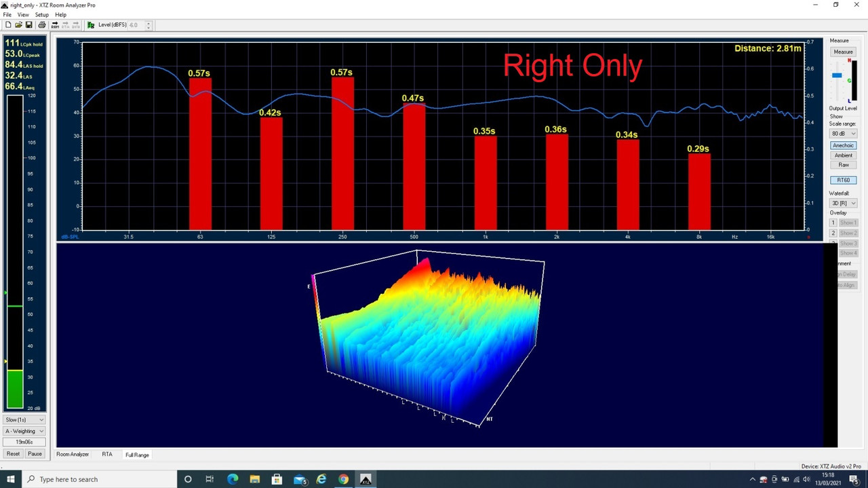
Task: Toggle the Raw view button
Action: 843,165
